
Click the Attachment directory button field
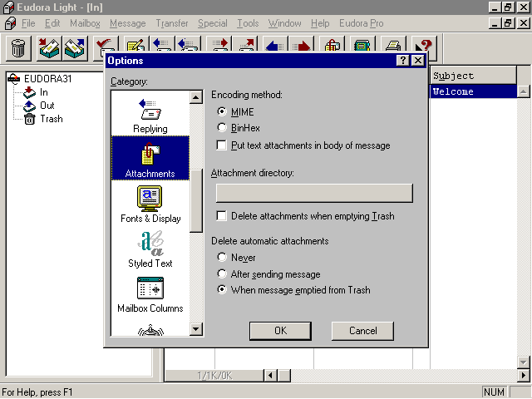pos(314,194)
